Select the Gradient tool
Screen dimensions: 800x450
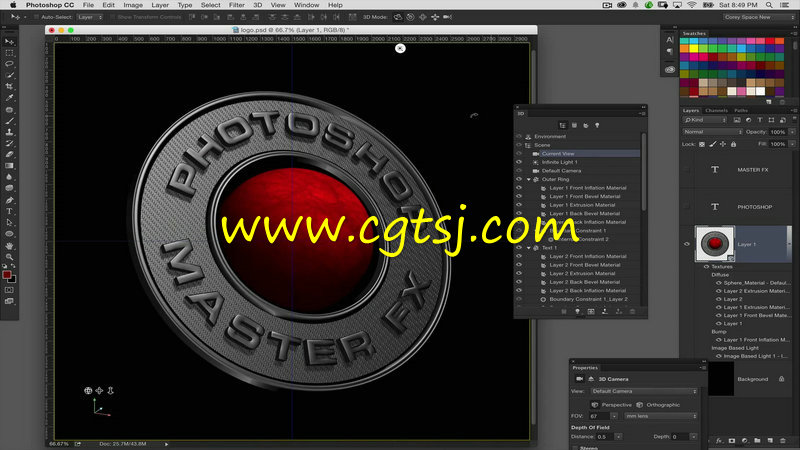pos(9,166)
